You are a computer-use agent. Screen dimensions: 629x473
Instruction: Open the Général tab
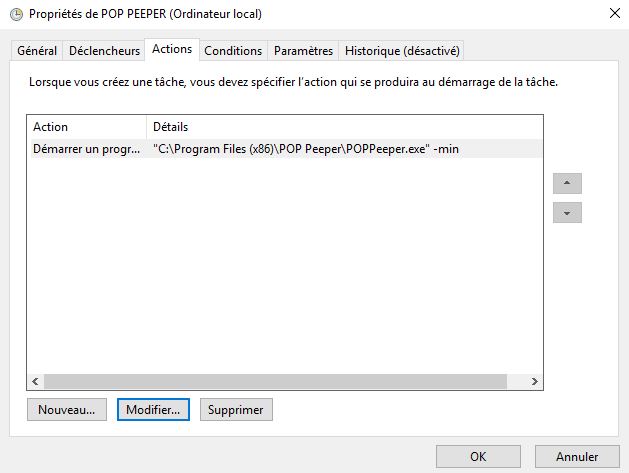pos(37,51)
